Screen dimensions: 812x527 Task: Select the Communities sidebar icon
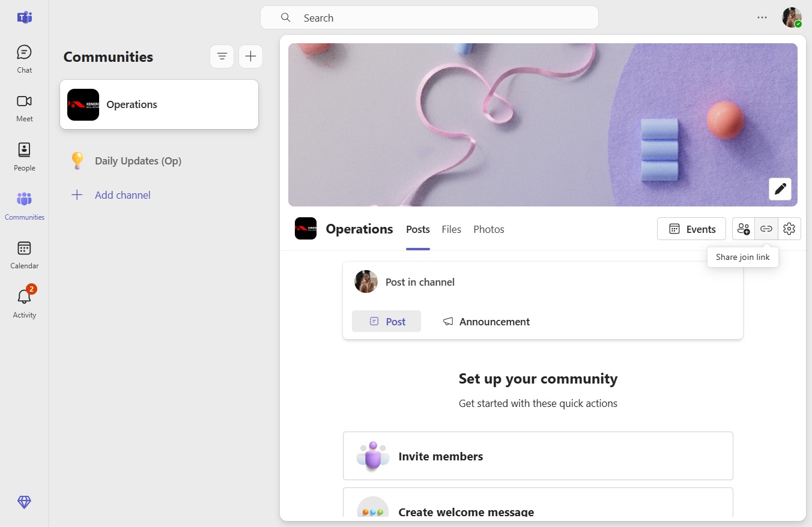pos(24,206)
